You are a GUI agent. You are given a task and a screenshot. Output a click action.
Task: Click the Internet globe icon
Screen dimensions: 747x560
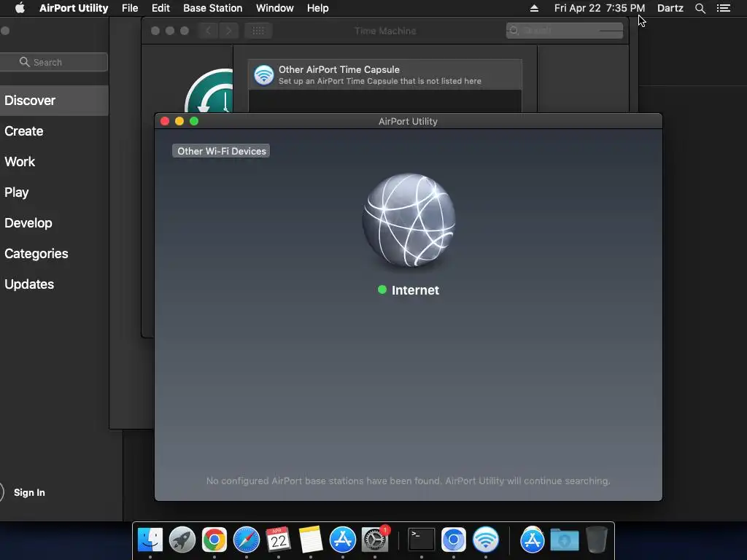coord(409,219)
